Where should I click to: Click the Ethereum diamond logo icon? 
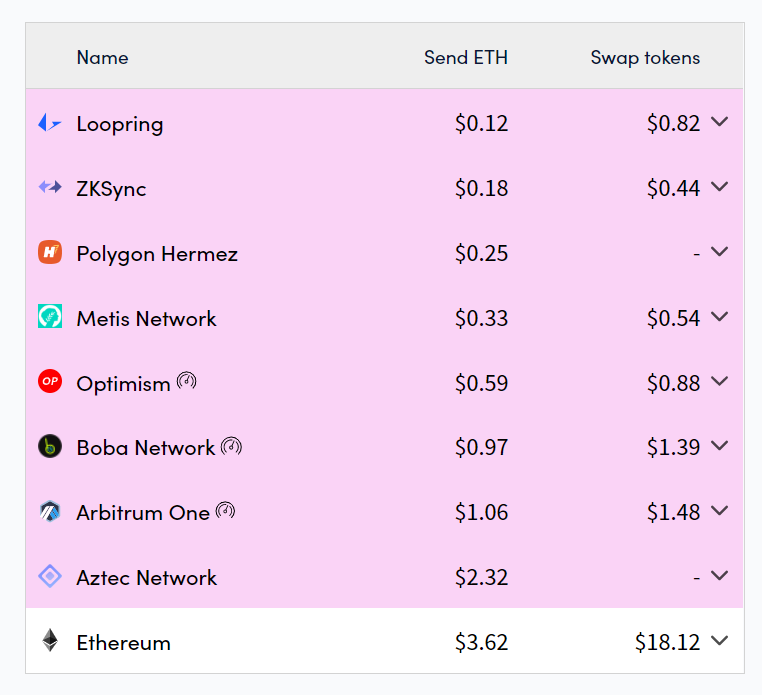tap(50, 641)
